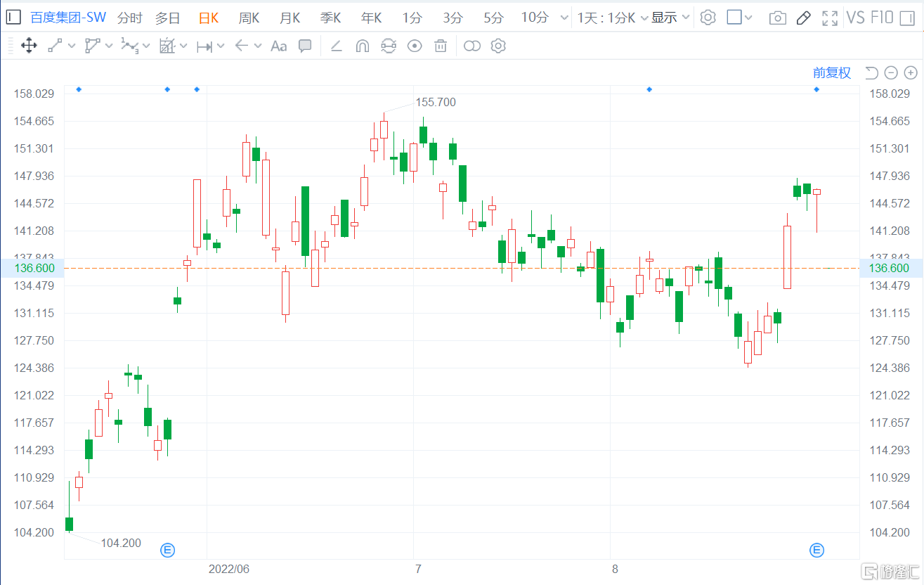Open the F10 company info

pos(882,18)
